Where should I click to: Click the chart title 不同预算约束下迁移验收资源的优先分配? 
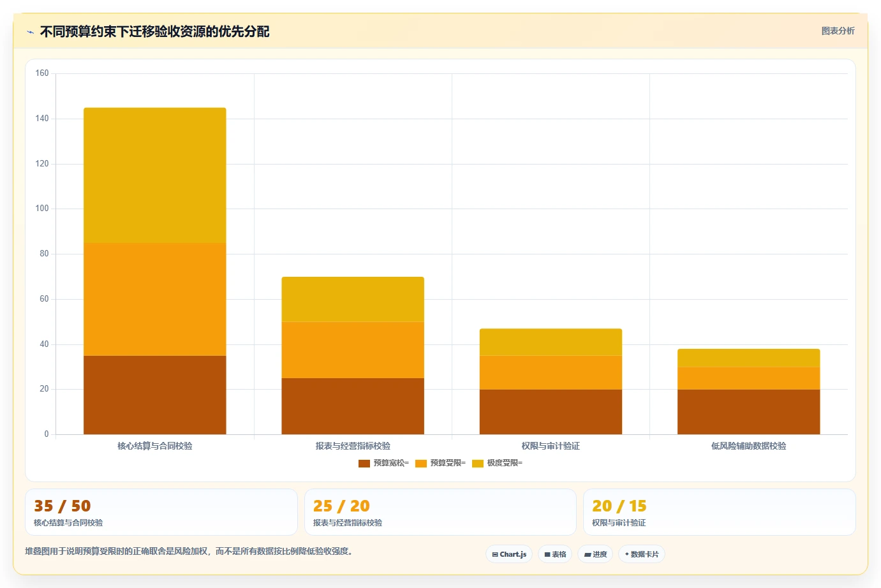[x=155, y=31]
